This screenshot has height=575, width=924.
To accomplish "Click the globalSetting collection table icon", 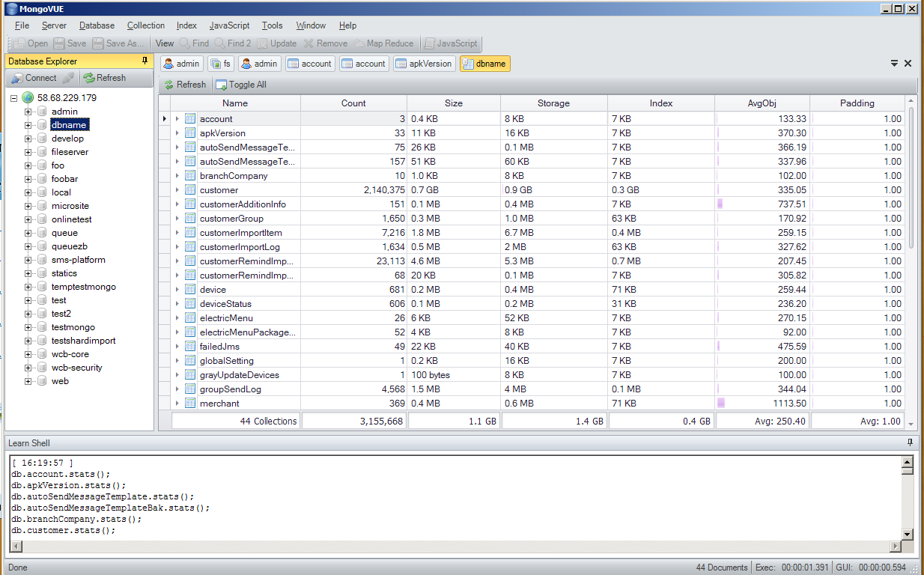I will point(190,361).
